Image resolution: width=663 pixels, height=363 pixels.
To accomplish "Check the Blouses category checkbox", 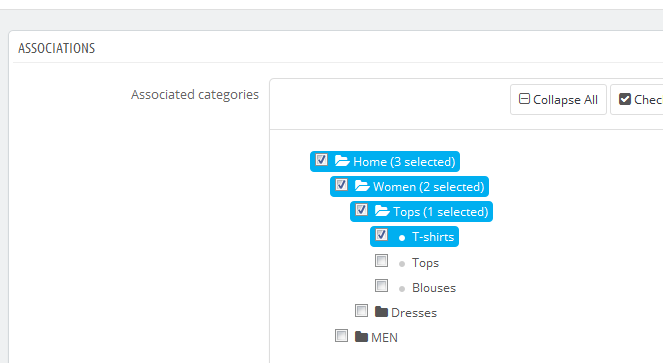I will pyautogui.click(x=381, y=286).
